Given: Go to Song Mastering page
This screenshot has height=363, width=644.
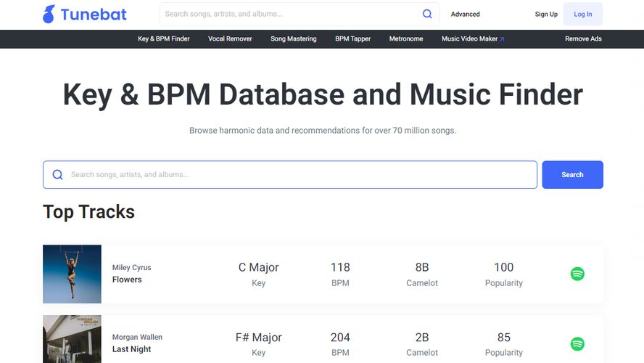Looking at the screenshot, I should pos(293,39).
